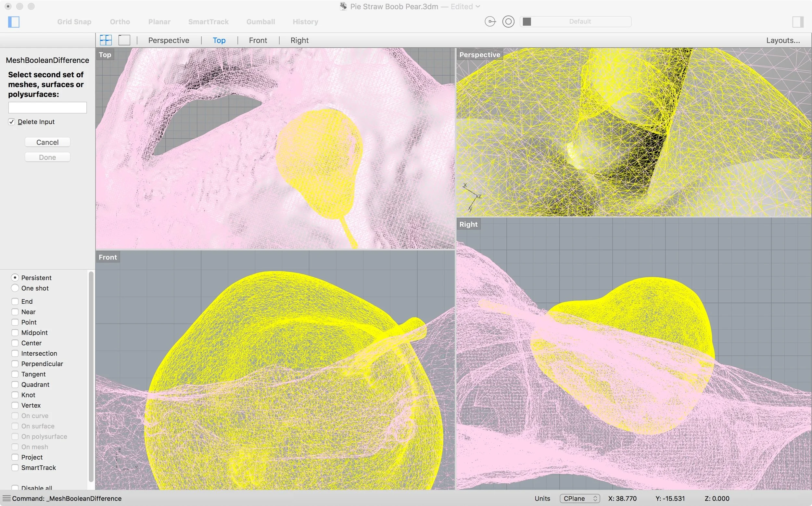Click the Done button
The height and width of the screenshot is (506, 812).
47,157
